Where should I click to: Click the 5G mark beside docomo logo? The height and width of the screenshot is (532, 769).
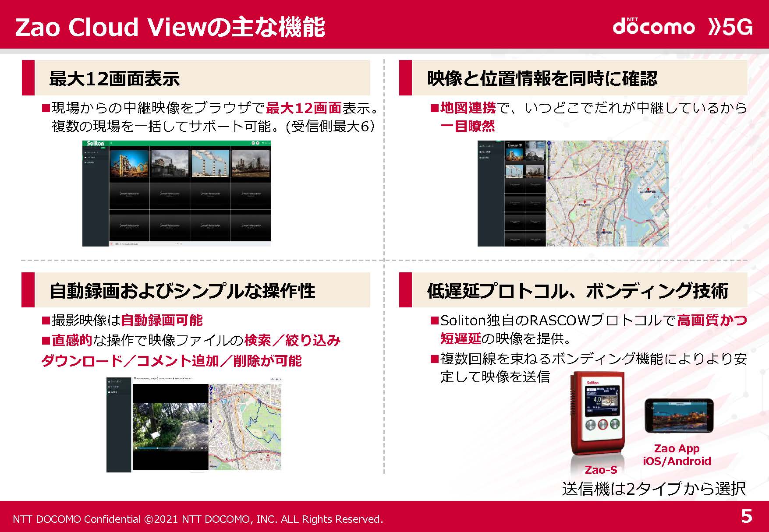730,27
